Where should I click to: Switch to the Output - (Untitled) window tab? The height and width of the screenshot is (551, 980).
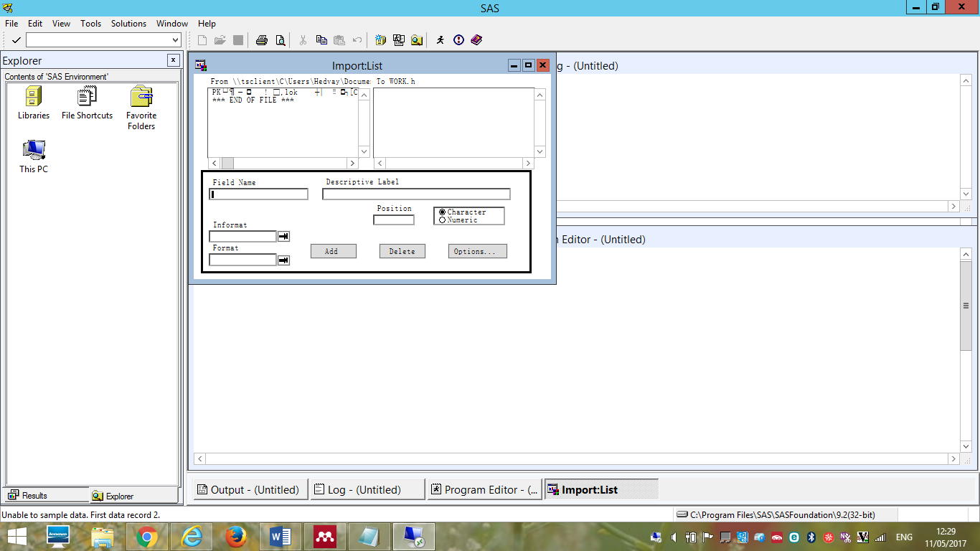pyautogui.click(x=249, y=489)
